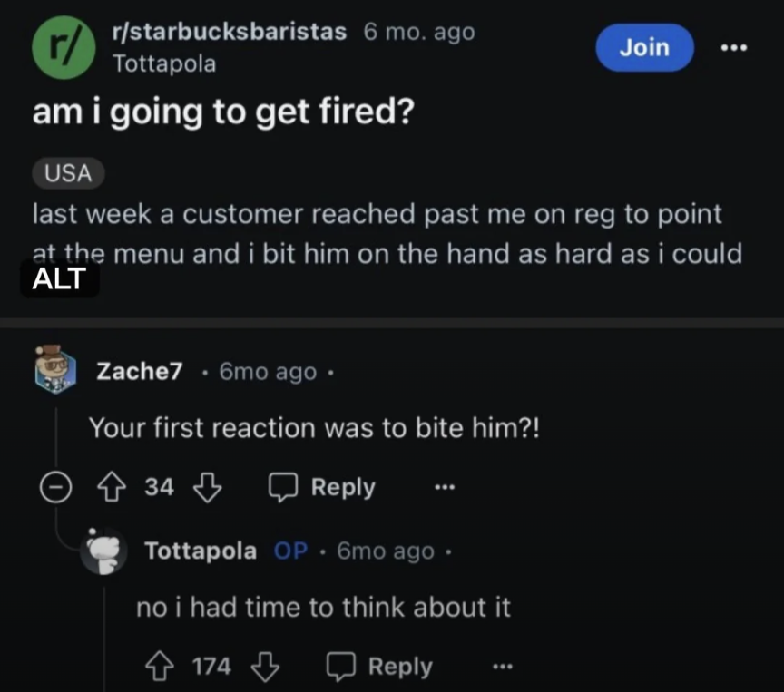Open more options on Tottapola's reply
Screen dimensions: 784x692
coord(504,666)
